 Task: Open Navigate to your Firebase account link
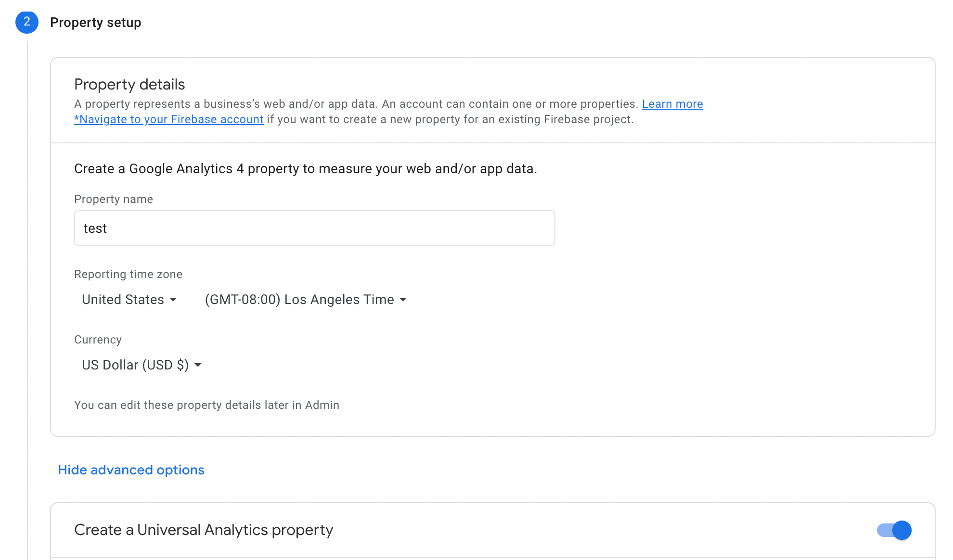[x=169, y=119]
